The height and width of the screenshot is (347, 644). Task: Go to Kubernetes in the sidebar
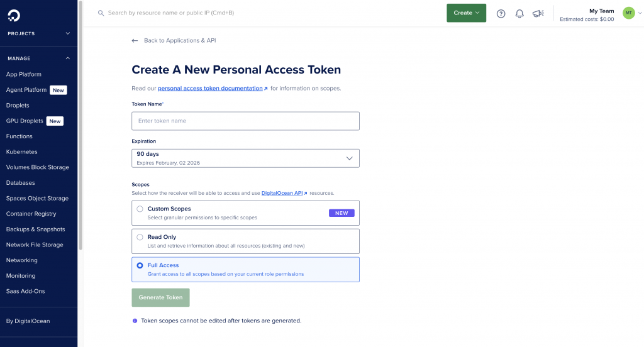tap(21, 151)
